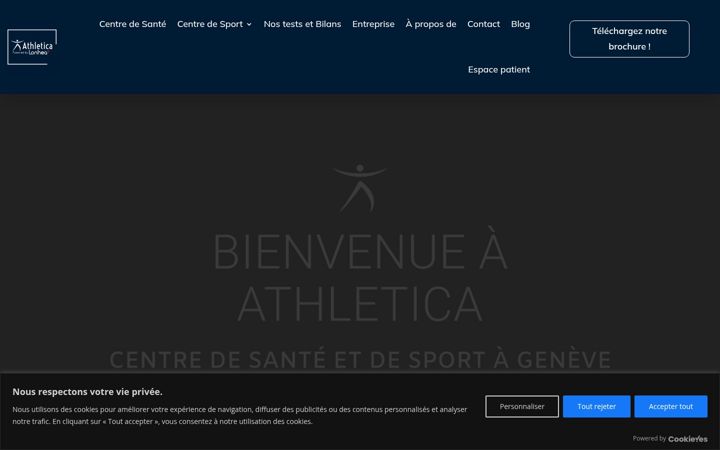
Task: Open the Centre de Sport menu item
Action: click(x=210, y=24)
